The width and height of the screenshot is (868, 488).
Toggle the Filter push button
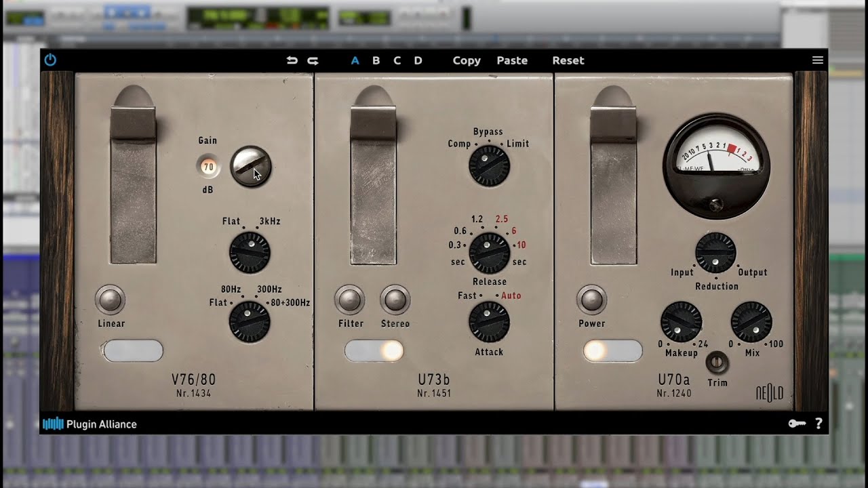(x=349, y=300)
